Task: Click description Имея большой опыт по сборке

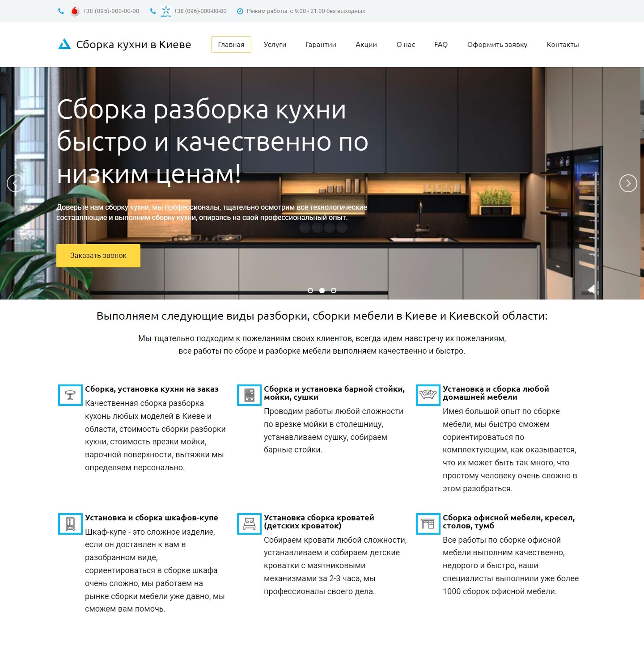Action: point(510,450)
